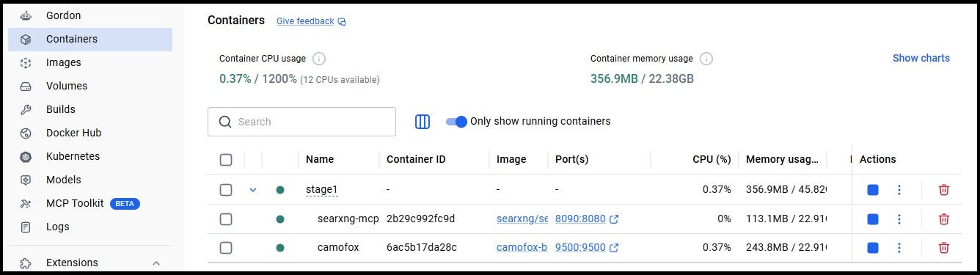This screenshot has width=980, height=275.
Task: Open the stage1 compose stack name
Action: 321,190
